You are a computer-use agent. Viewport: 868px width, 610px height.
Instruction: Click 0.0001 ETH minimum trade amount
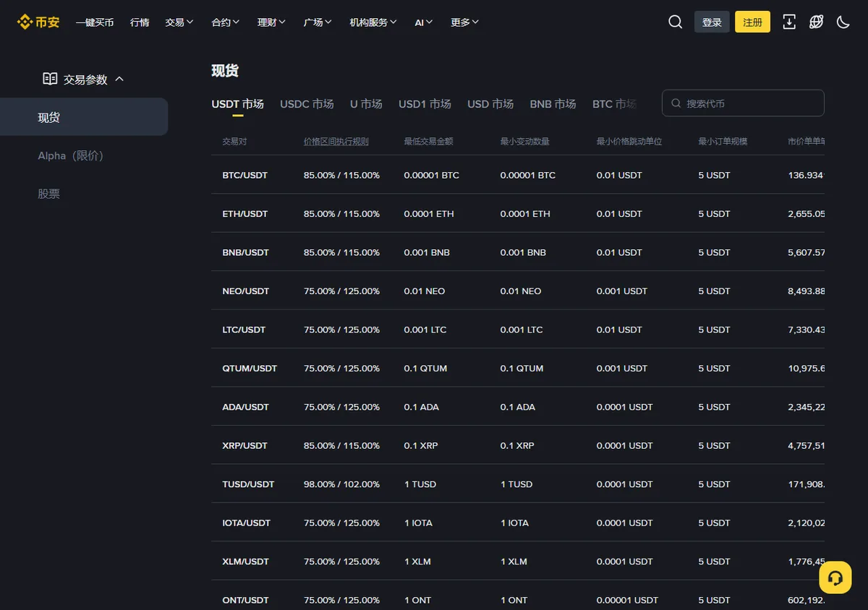click(x=429, y=214)
